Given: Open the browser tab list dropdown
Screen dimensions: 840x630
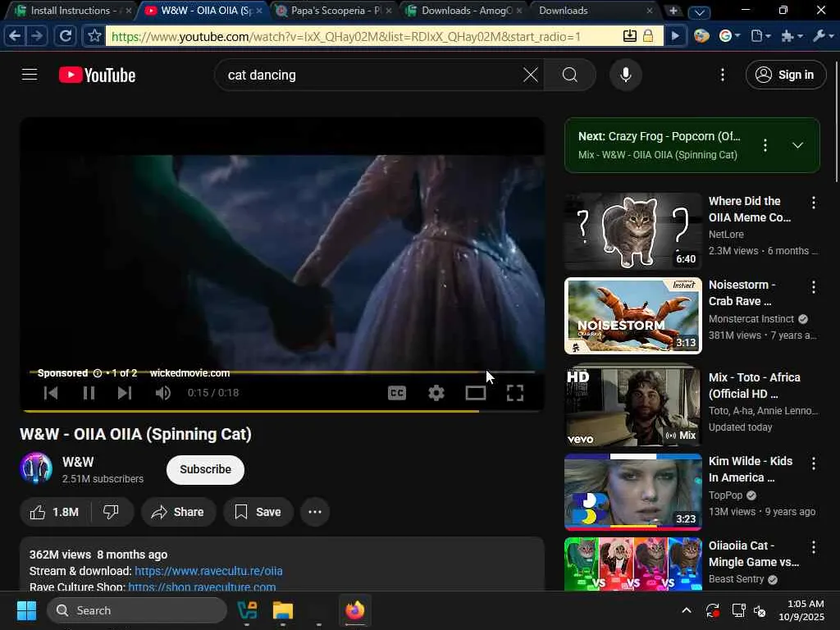Looking at the screenshot, I should tap(699, 11).
